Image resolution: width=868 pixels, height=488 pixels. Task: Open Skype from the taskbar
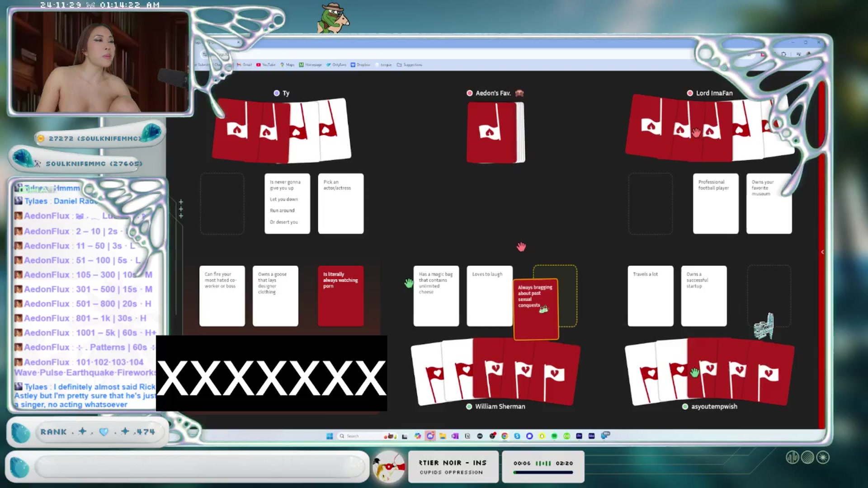(517, 436)
